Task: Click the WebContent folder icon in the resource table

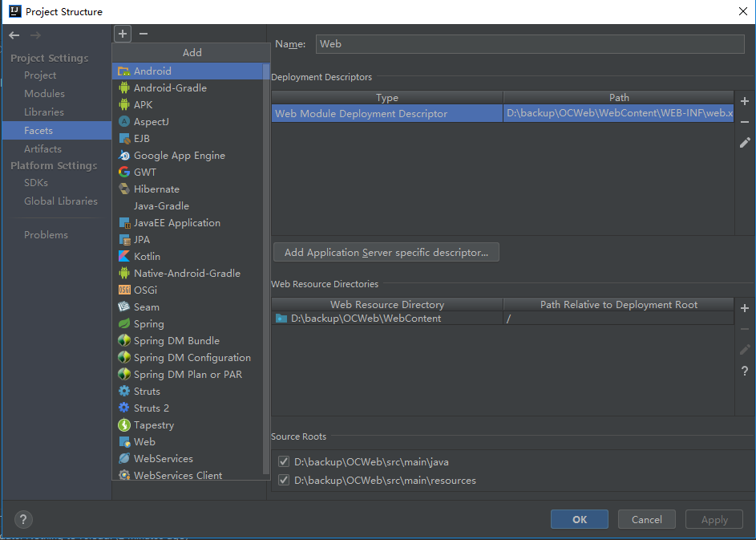Action: 281,318
